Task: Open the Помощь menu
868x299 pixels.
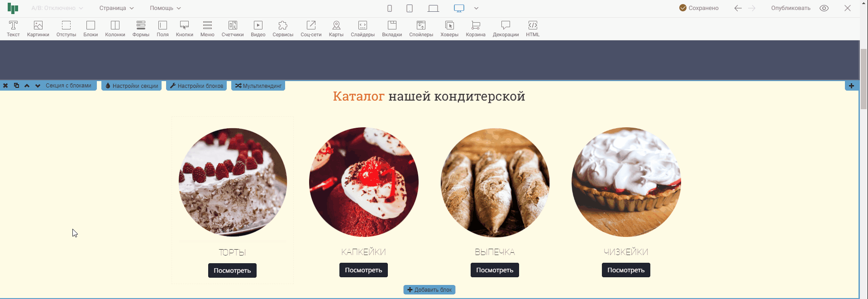Action: [x=165, y=8]
